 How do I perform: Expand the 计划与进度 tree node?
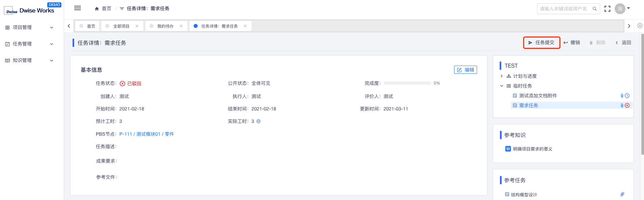tap(502, 76)
